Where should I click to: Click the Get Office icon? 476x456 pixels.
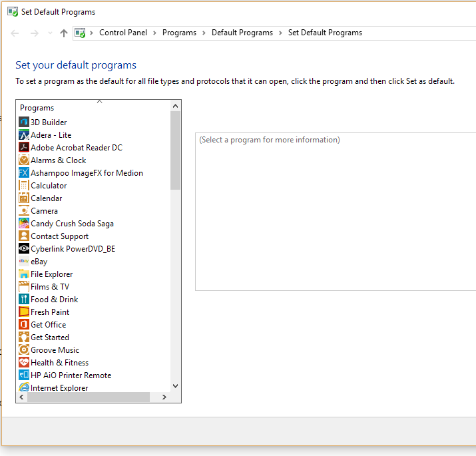(x=24, y=325)
